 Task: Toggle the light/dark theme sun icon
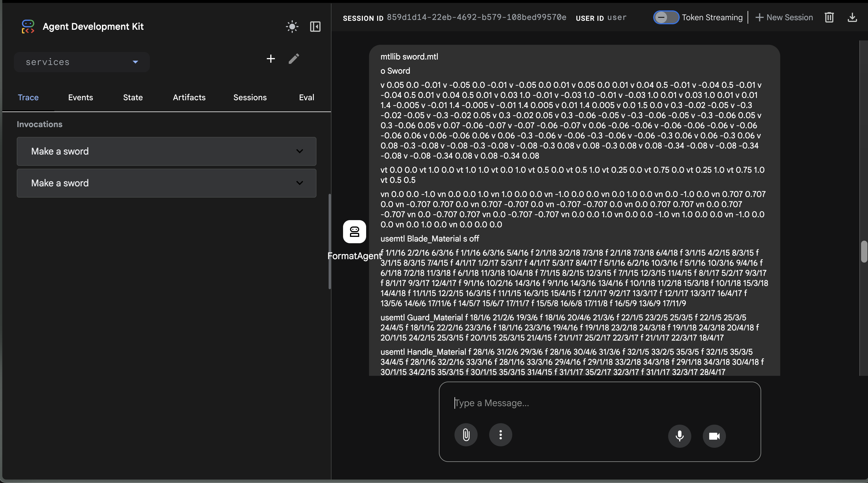pos(292,27)
